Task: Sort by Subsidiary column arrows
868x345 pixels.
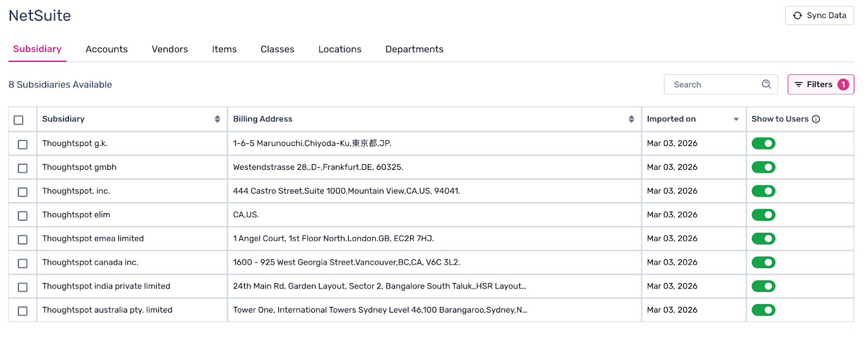Action: pyautogui.click(x=217, y=119)
